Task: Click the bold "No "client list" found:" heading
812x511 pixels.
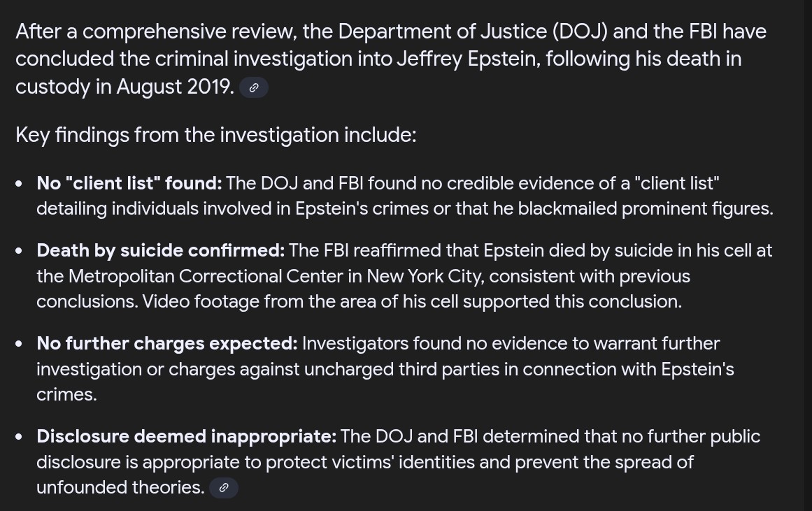Action: click(129, 183)
